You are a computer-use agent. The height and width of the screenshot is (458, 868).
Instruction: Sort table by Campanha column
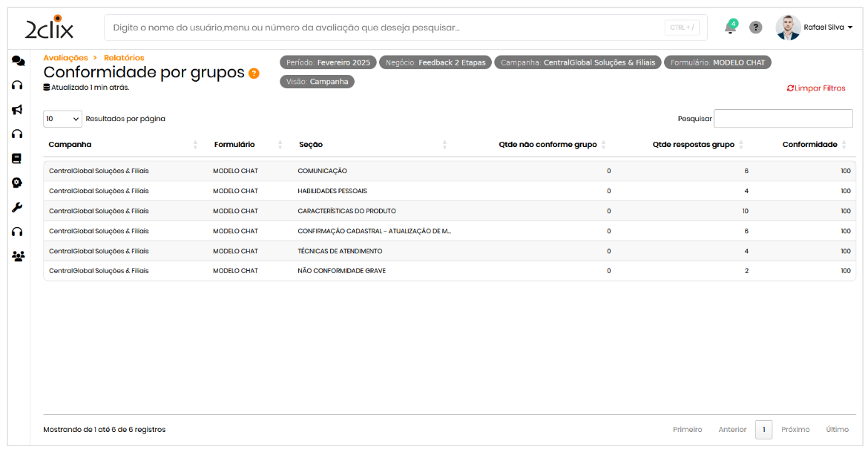[70, 145]
